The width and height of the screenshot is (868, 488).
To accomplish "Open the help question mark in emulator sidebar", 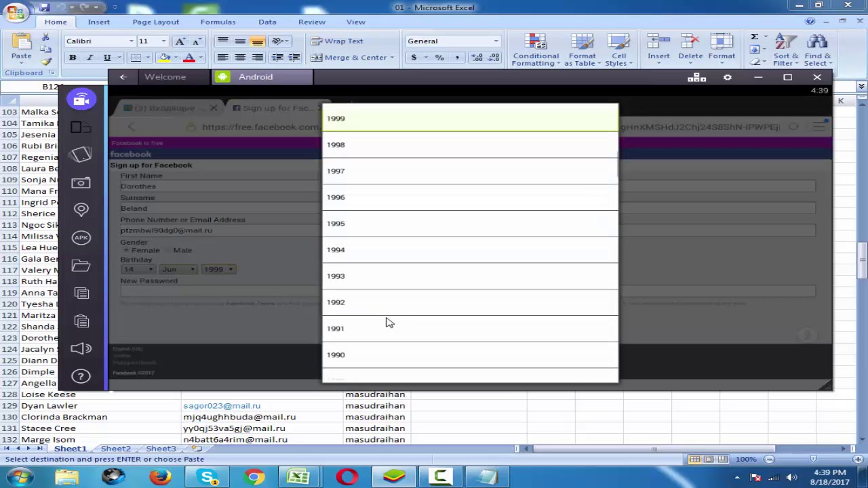I will pyautogui.click(x=81, y=376).
